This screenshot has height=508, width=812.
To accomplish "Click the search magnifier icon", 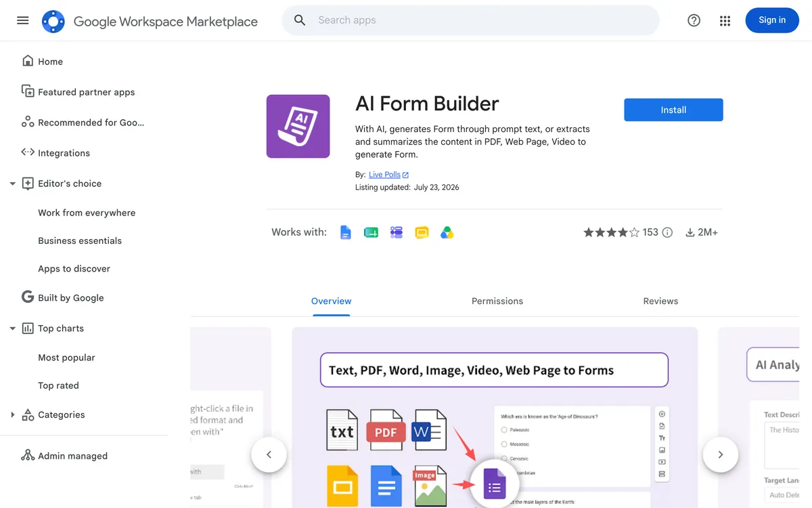I will point(300,20).
